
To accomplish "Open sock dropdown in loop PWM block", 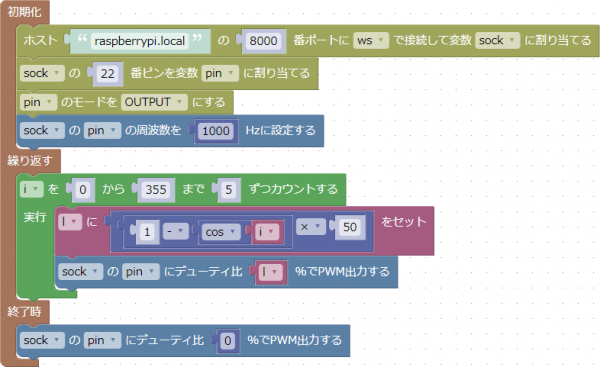I will tap(80, 272).
